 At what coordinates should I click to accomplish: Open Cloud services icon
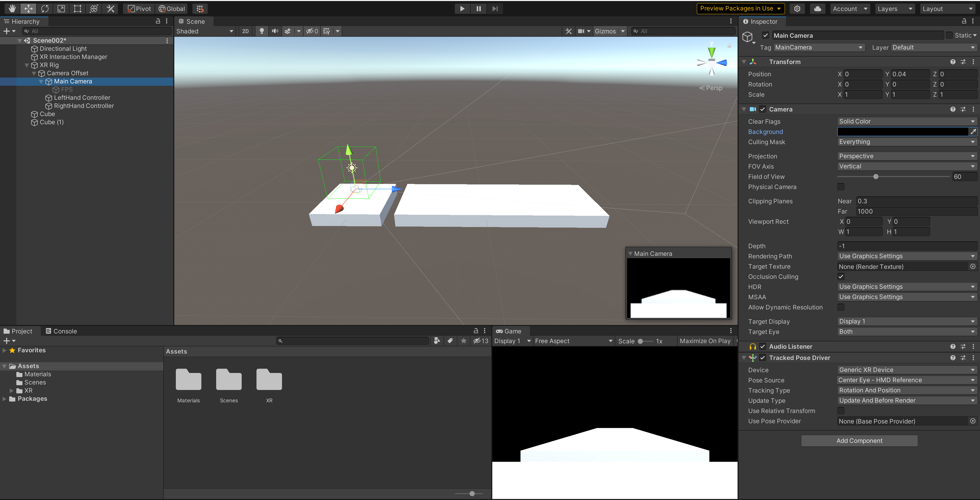pos(817,8)
